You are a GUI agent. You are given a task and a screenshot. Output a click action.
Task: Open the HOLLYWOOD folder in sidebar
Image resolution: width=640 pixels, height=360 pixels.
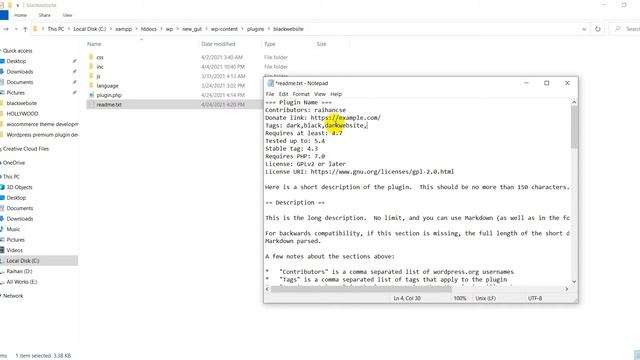[22, 113]
